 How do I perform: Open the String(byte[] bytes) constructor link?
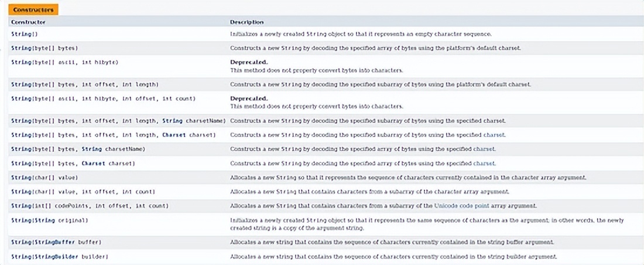(20, 47)
